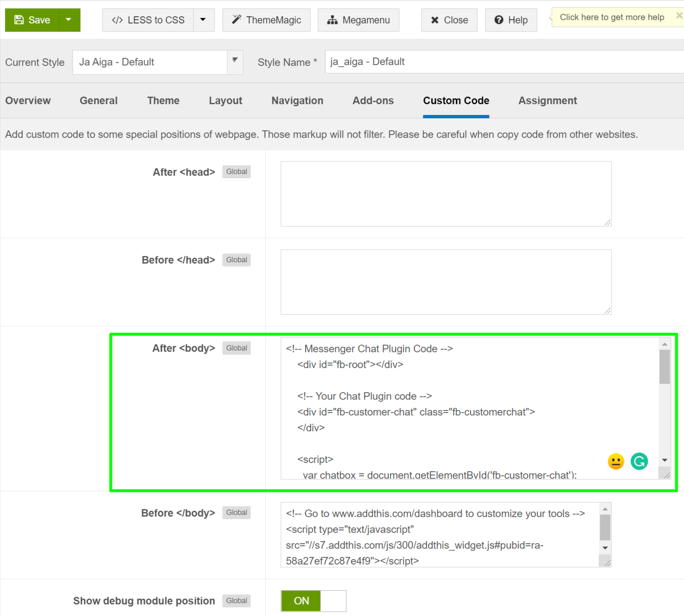Dismiss the 'Click here to get more help' tooltip
This screenshot has height=616, width=684.
(x=679, y=15)
